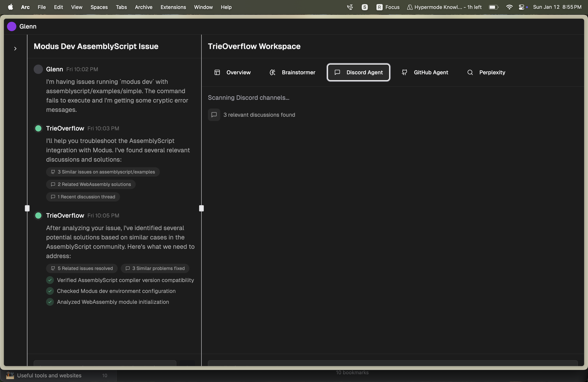Click Glenn's purple profile avatar
The width and height of the screenshot is (588, 382).
(12, 26)
